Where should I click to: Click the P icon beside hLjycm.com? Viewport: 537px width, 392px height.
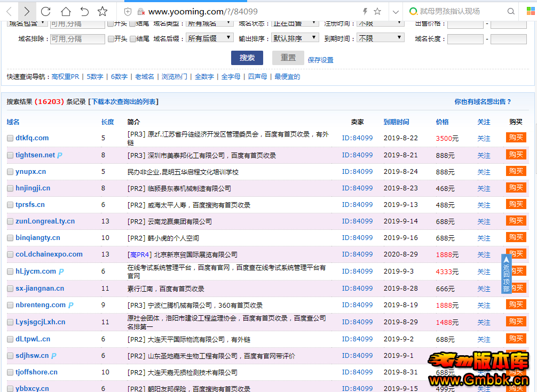(61, 271)
